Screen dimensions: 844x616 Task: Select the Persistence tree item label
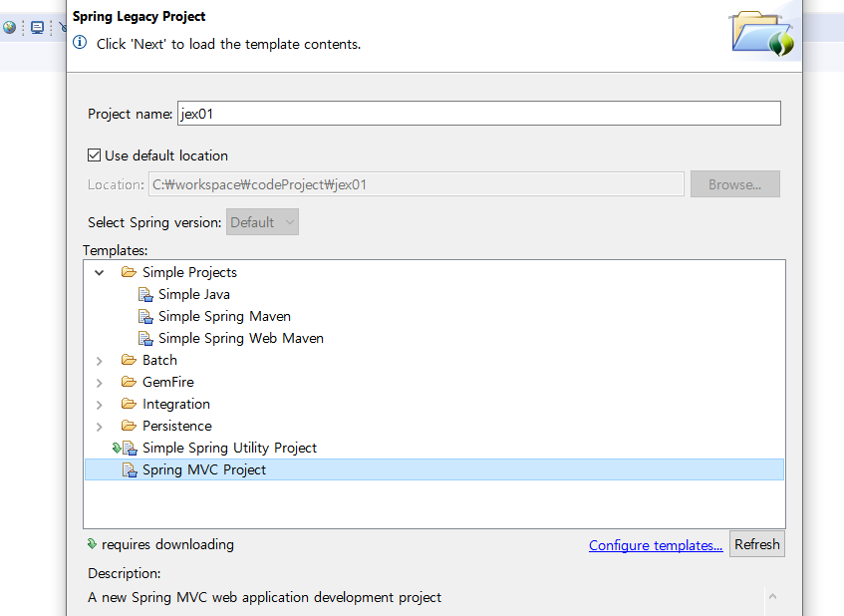tap(177, 426)
